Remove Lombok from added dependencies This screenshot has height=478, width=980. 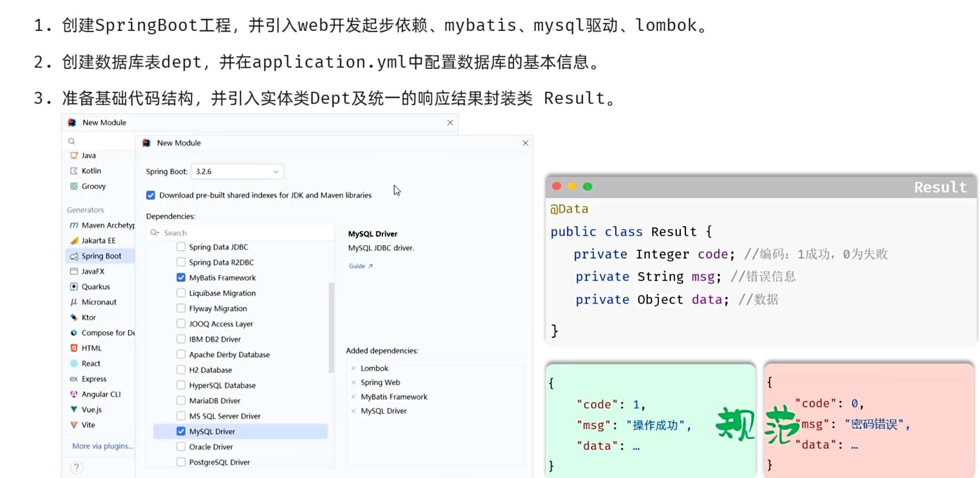pyautogui.click(x=354, y=368)
